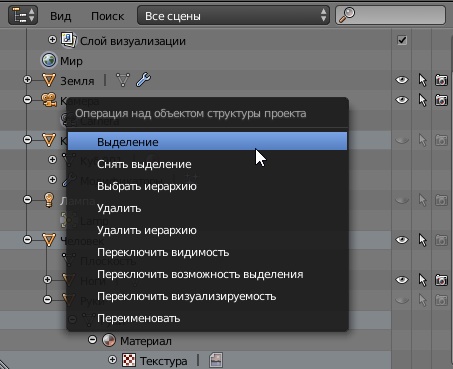The height and width of the screenshot is (369, 453).
Task: Open the Все сцены display mode dropdown
Action: click(x=233, y=15)
